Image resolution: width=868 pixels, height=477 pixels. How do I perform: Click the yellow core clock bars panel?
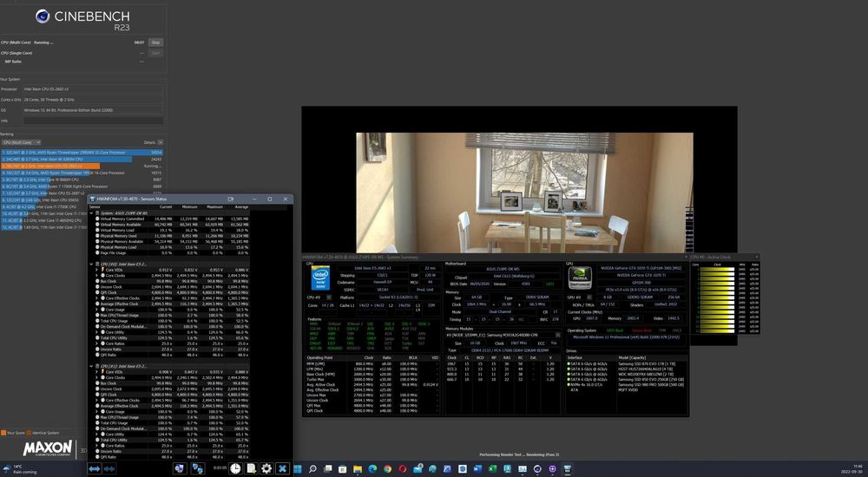717,300
